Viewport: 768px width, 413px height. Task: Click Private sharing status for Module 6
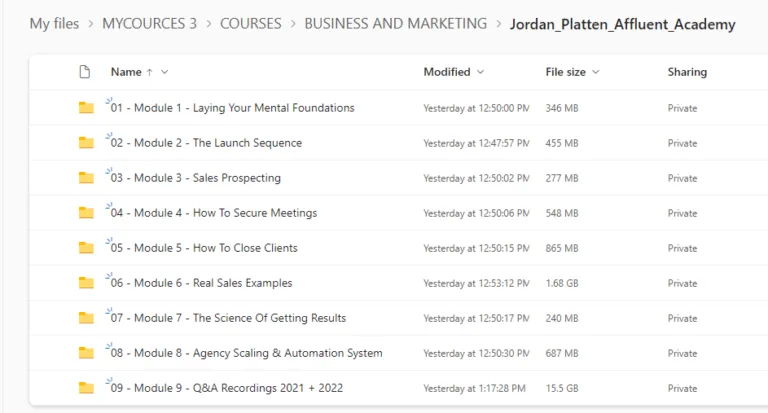(x=682, y=283)
